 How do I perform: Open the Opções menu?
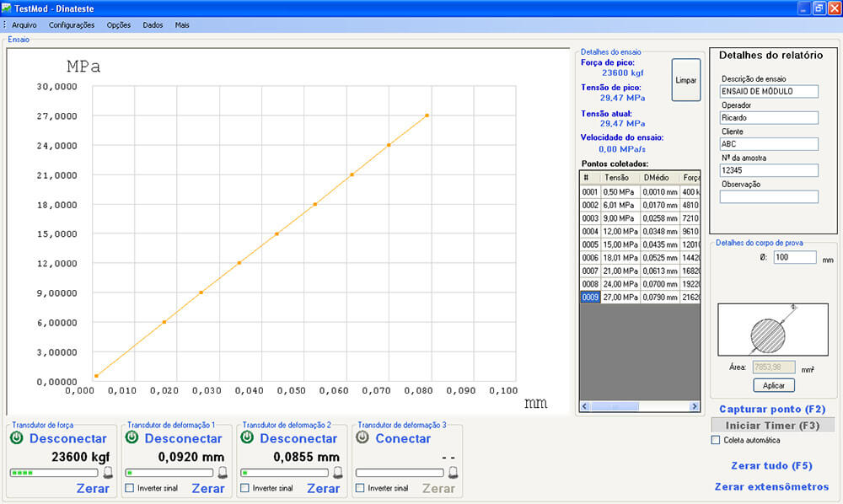[118, 24]
